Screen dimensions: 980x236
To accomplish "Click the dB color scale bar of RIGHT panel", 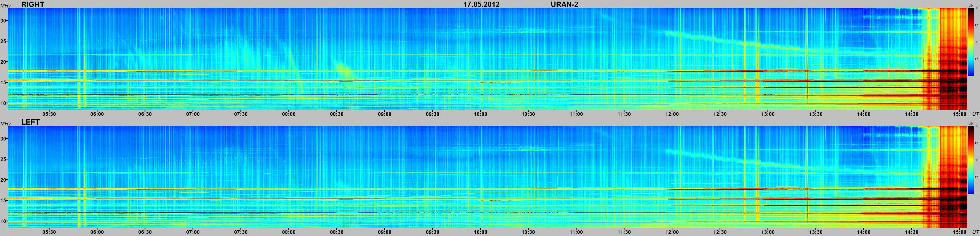I will point(970,42).
